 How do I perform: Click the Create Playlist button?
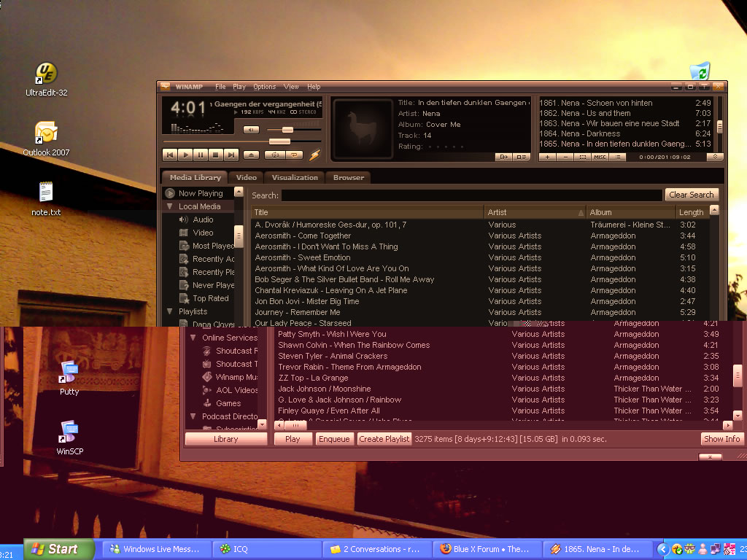tap(384, 439)
